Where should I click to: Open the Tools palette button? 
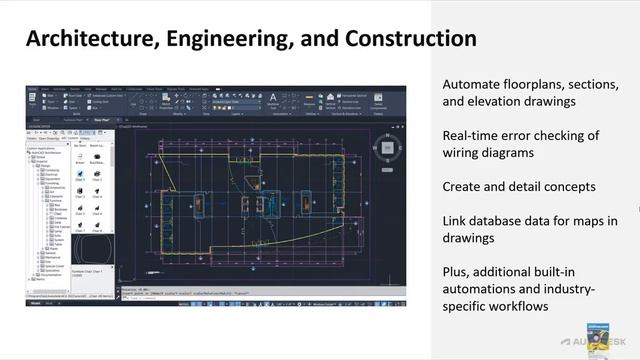point(32,99)
